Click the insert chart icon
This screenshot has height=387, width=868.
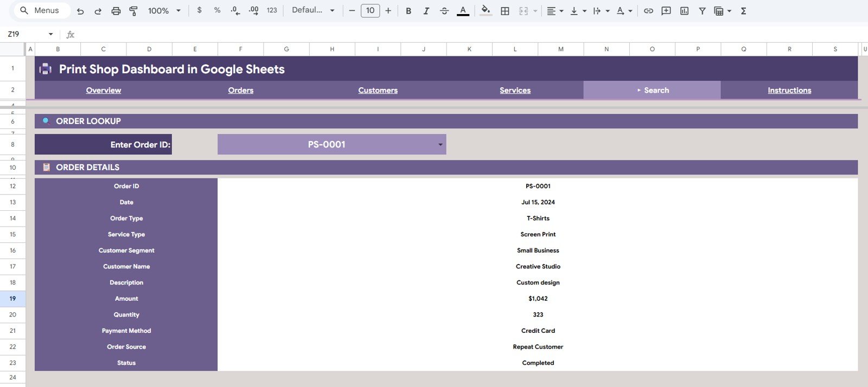click(685, 11)
